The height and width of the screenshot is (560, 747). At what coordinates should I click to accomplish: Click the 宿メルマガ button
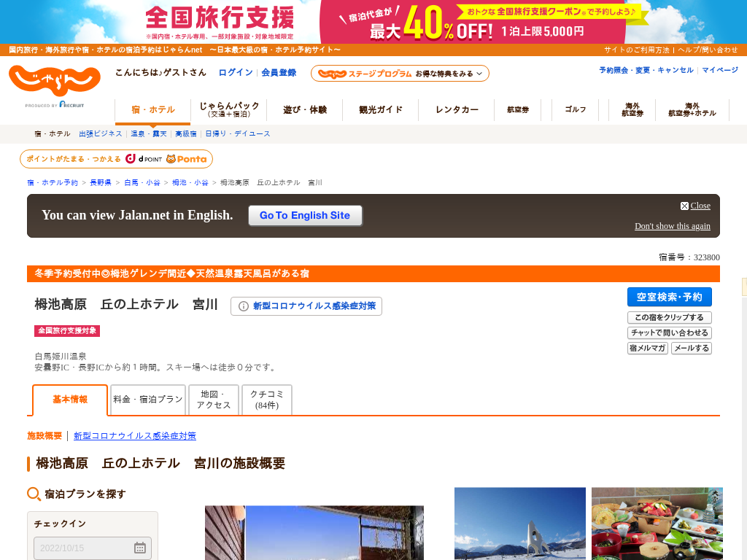tap(648, 348)
